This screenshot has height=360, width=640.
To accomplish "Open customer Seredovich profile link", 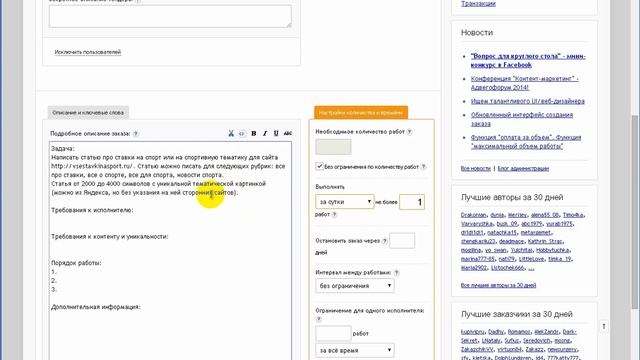I will pyautogui.click(x=536, y=341).
